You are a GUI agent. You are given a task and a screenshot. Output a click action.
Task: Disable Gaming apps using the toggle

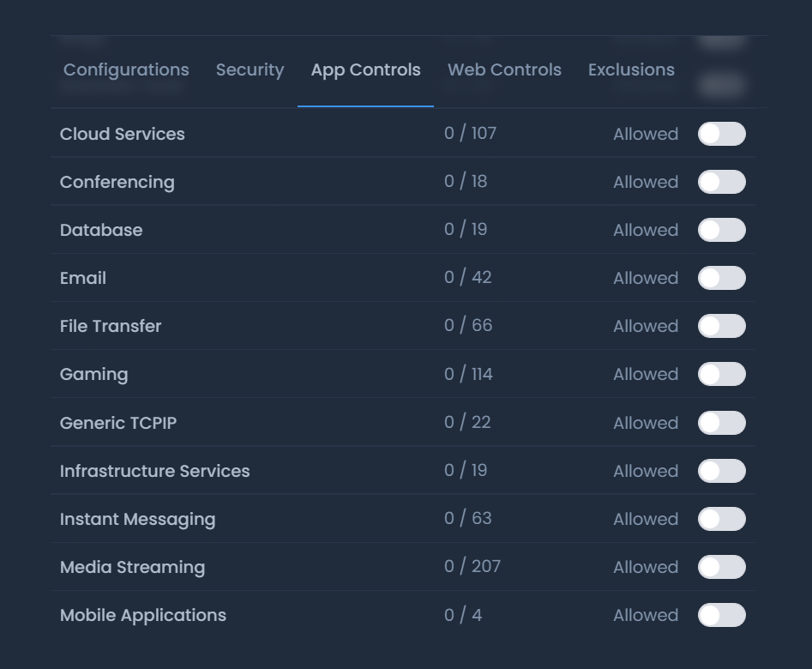pos(721,374)
